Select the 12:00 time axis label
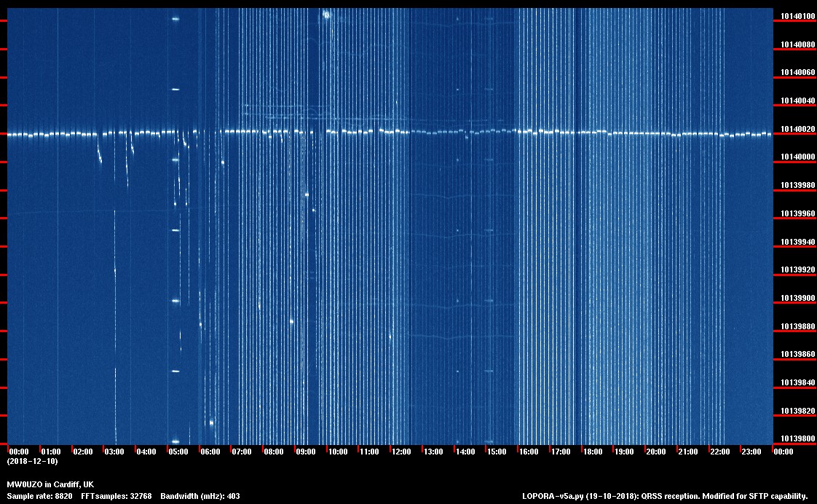Screen dimensions: 817x504 (x=401, y=452)
